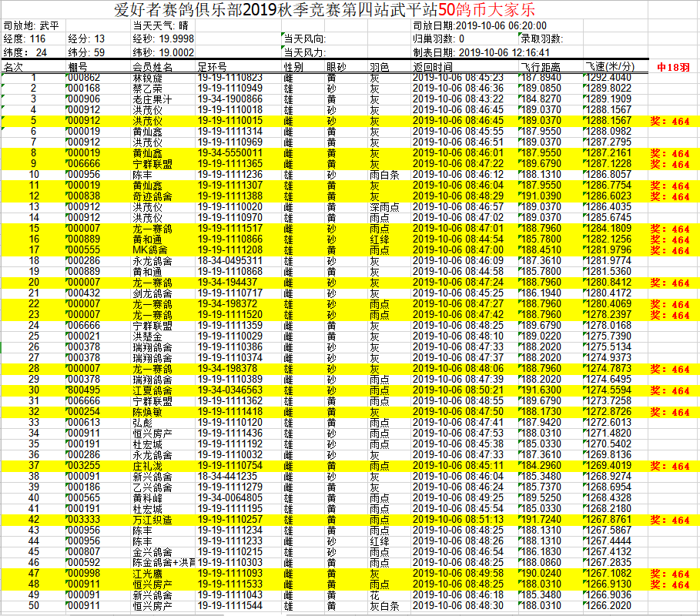Select member name 江光鹰
The height and width of the screenshot is (616, 700).
click(x=147, y=573)
